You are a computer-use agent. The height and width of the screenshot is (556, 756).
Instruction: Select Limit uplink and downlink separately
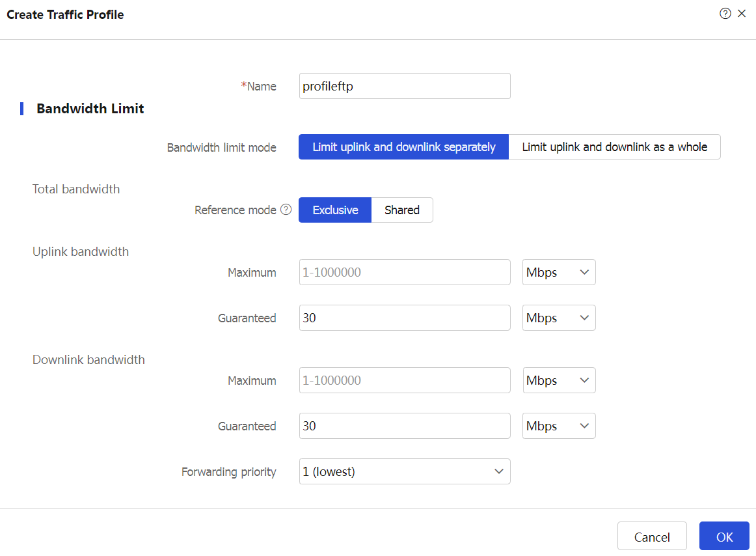pos(403,146)
